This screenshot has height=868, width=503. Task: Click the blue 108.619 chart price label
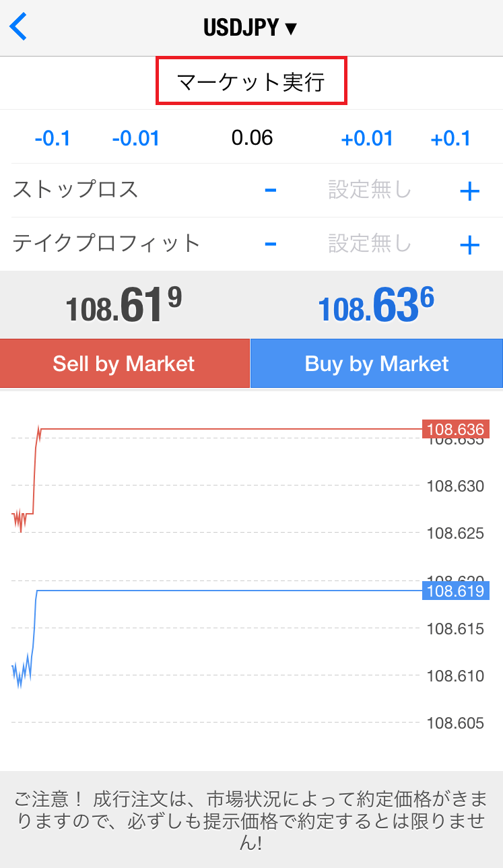(456, 591)
